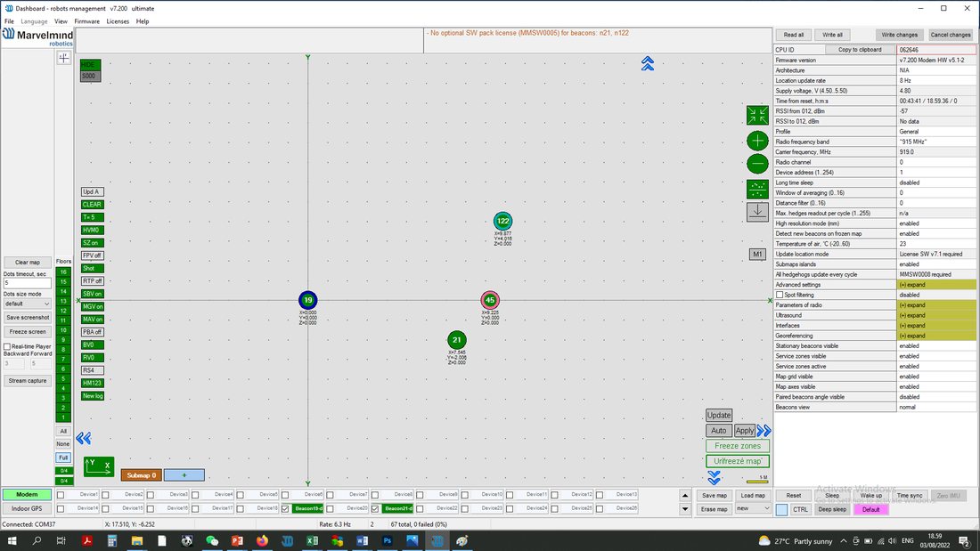
Task: Select floor 16 in the Floors list
Action: click(63, 272)
